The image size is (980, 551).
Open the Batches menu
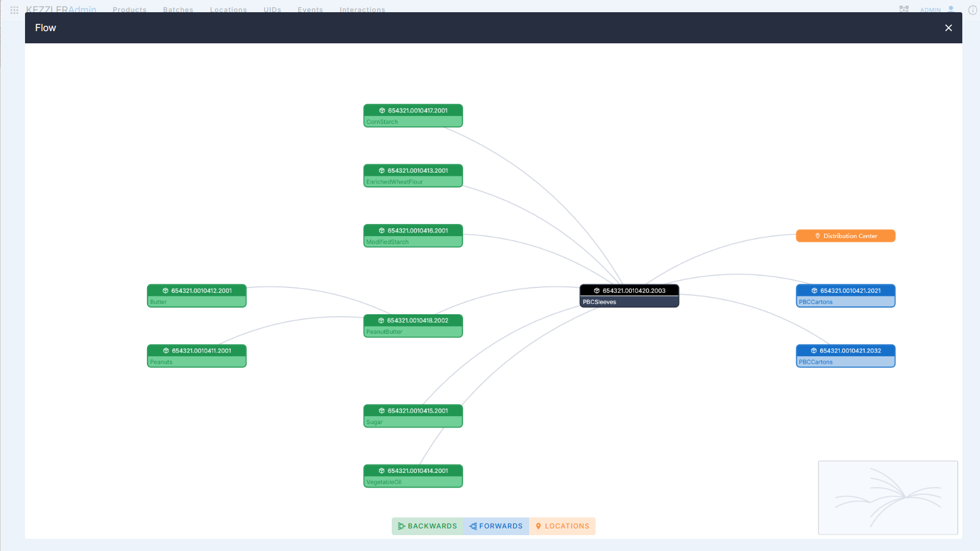point(178,10)
